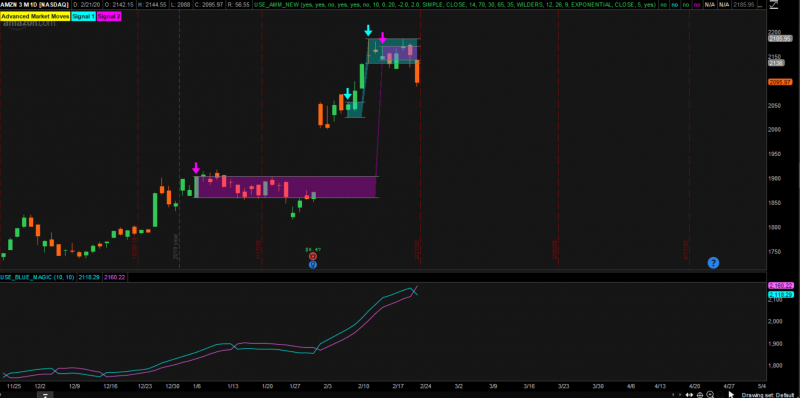The image size is (800, 398).
Task: Click the blue dividend marker icon
Action: tap(313, 264)
